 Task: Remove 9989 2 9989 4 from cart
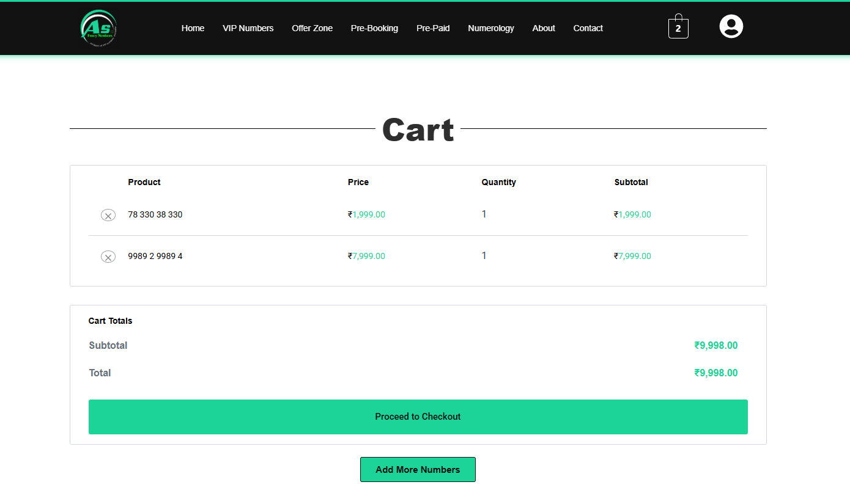(x=108, y=257)
